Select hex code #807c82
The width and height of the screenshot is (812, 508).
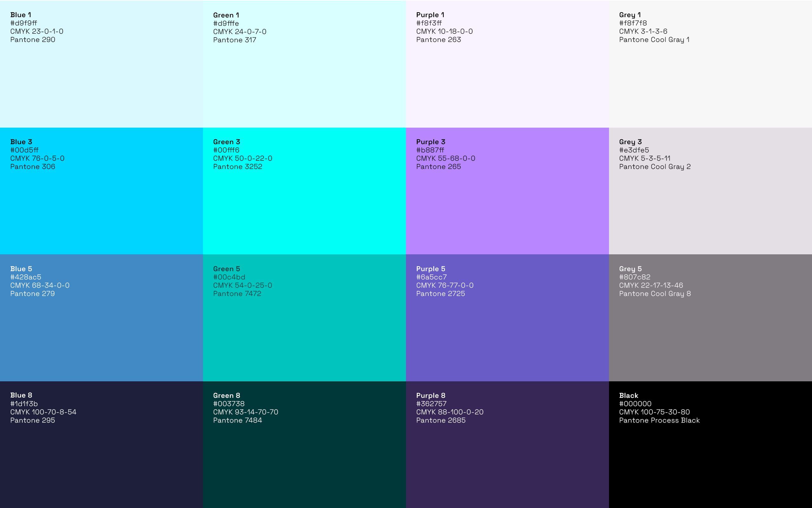click(634, 277)
